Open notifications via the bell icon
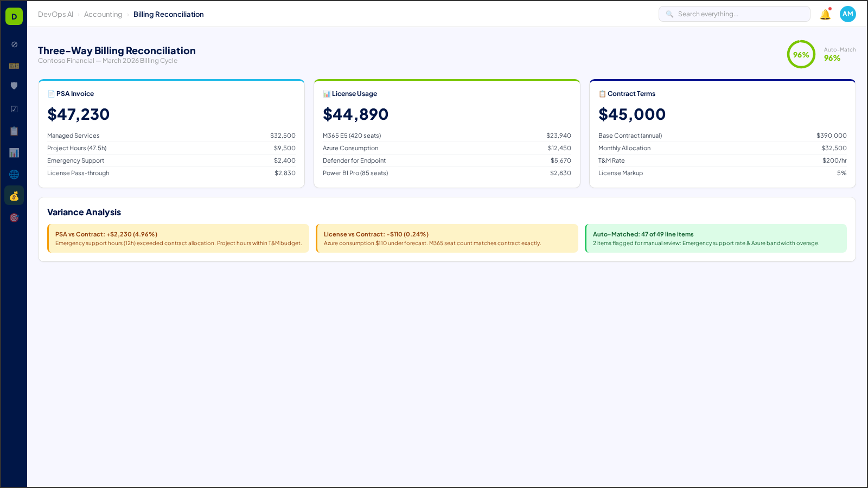 point(825,14)
